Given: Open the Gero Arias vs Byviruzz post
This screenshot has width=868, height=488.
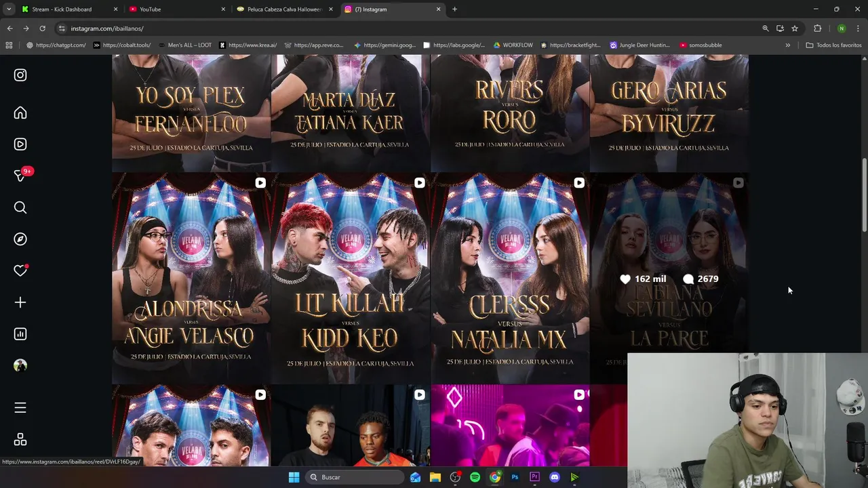Looking at the screenshot, I should [669, 113].
